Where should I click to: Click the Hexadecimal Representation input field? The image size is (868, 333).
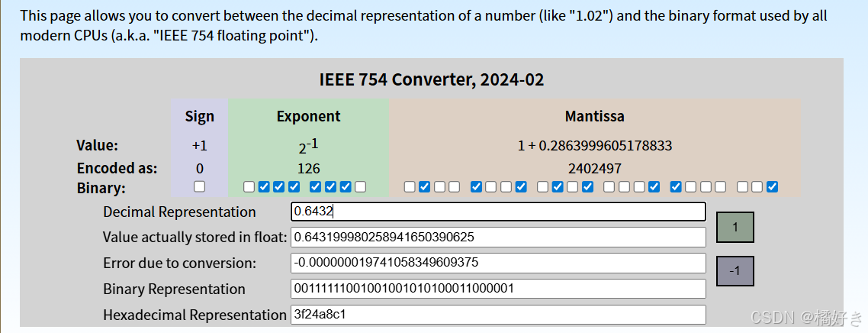[x=498, y=315]
